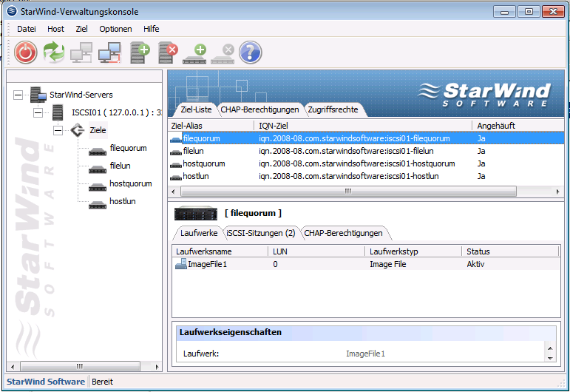
Task: Open the Ziel menu
Action: (81, 29)
